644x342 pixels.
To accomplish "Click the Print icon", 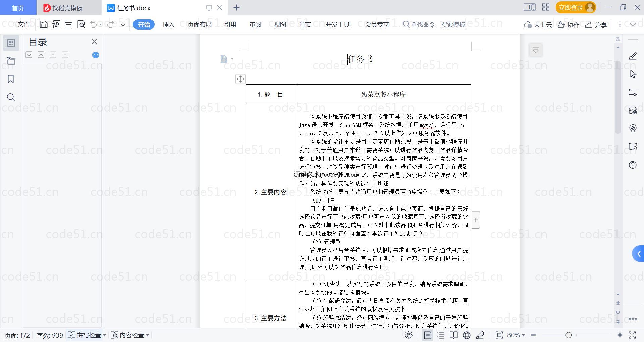I will [69, 24].
